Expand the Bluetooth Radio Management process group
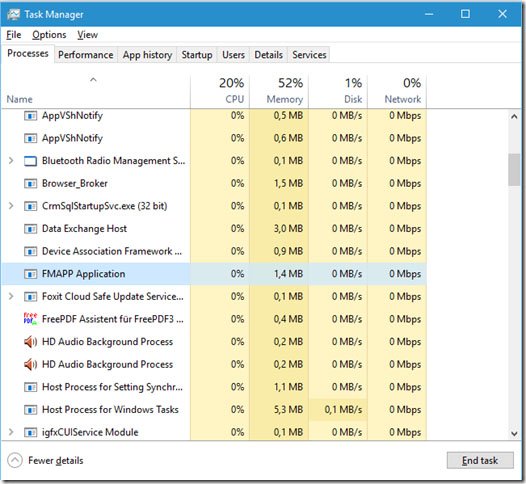 tap(11, 161)
